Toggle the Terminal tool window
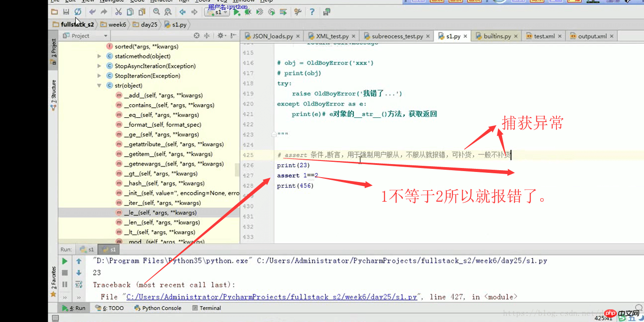 point(207,308)
